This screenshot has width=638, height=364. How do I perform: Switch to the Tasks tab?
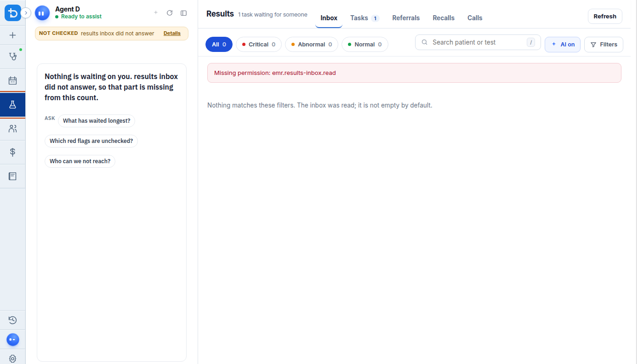(x=365, y=18)
